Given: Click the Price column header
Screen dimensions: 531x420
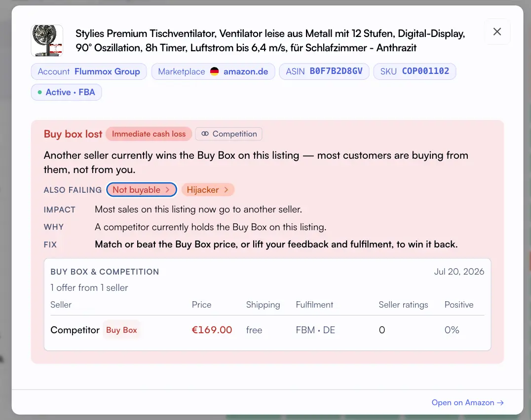Looking at the screenshot, I should pyautogui.click(x=201, y=305).
